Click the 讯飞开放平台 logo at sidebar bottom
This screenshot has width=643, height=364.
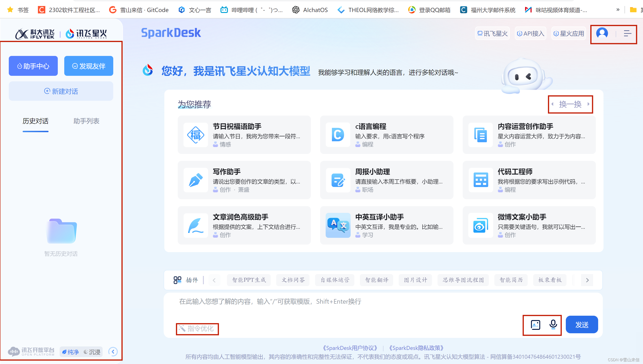(x=31, y=352)
